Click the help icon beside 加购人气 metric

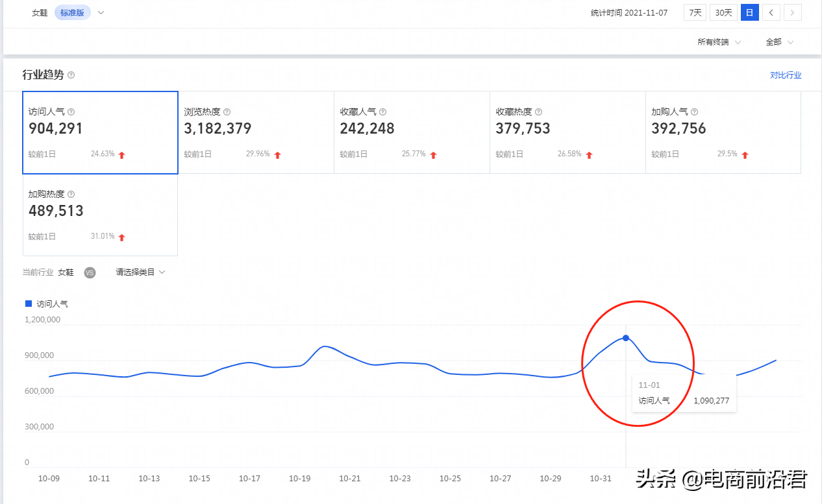tap(694, 112)
